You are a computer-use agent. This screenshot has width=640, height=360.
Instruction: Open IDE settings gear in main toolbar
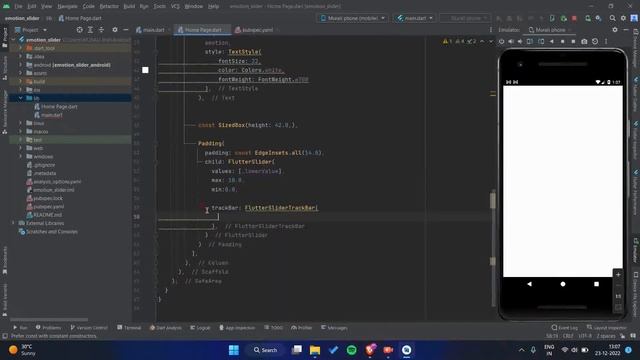(623, 18)
